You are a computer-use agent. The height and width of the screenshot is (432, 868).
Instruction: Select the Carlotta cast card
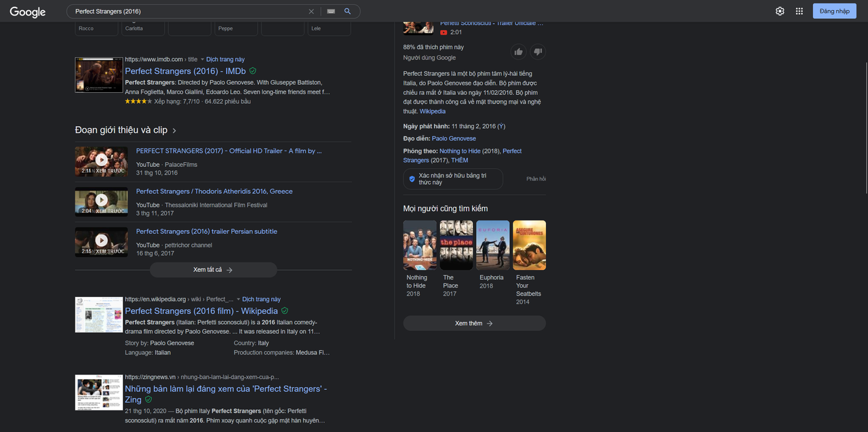tap(143, 28)
